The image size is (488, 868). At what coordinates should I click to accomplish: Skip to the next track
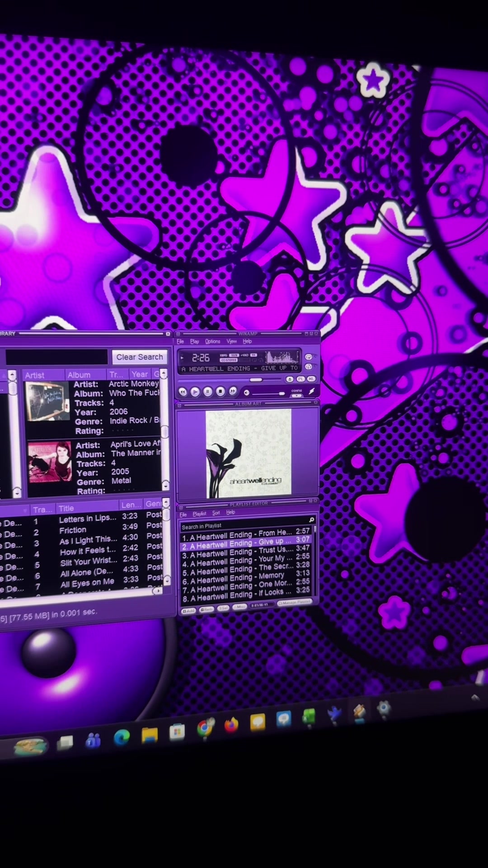point(233,391)
